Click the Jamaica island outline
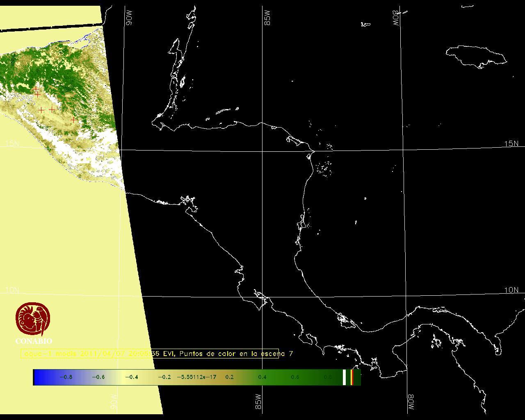The image size is (525, 420). coord(476,55)
